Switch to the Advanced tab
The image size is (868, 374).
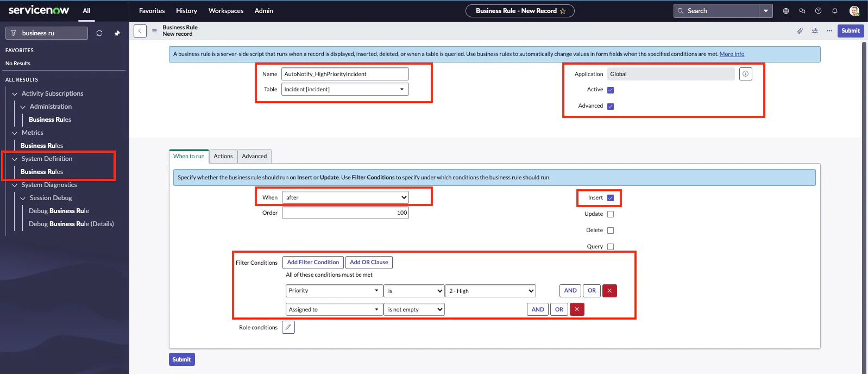(x=254, y=156)
